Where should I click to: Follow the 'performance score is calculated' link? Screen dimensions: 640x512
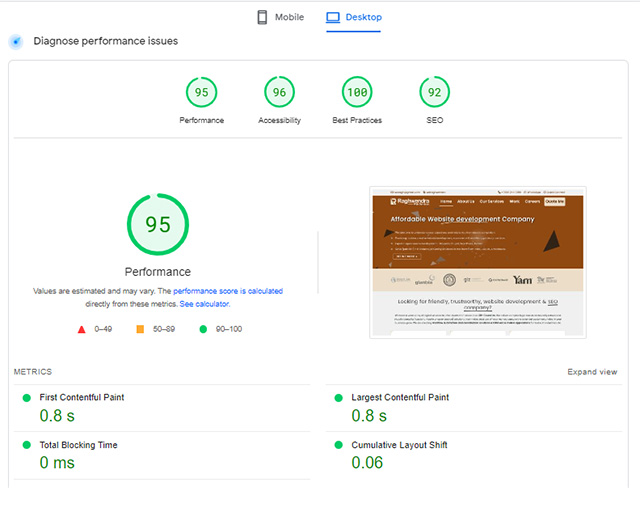coord(228,291)
